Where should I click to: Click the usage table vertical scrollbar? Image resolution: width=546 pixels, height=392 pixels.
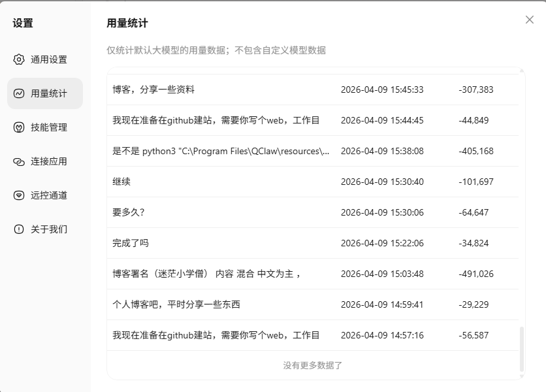pyautogui.click(x=521, y=348)
